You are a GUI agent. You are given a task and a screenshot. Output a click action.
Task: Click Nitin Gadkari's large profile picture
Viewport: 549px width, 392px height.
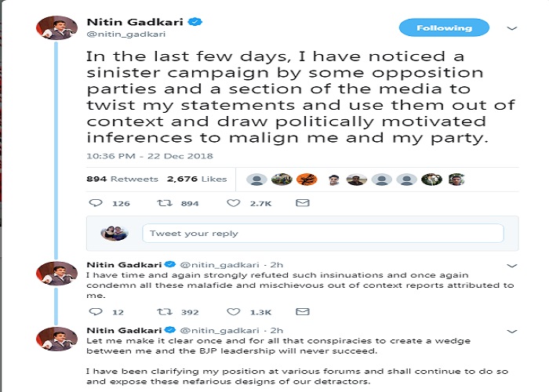point(56,29)
